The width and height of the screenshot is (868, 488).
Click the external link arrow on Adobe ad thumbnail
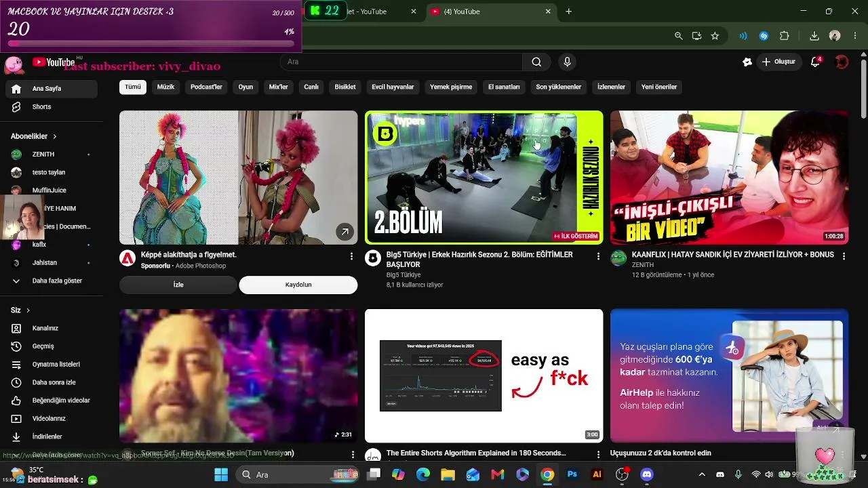pyautogui.click(x=344, y=232)
